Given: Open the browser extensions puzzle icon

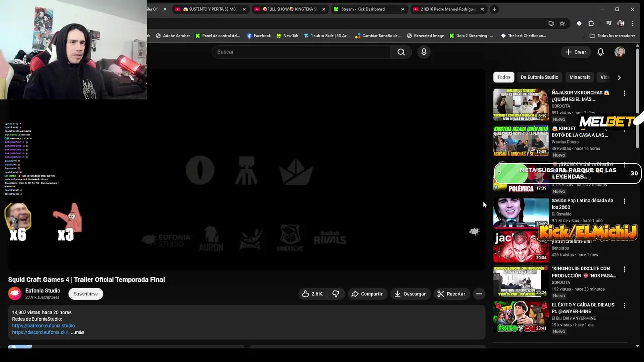Looking at the screenshot, I should (591, 23).
